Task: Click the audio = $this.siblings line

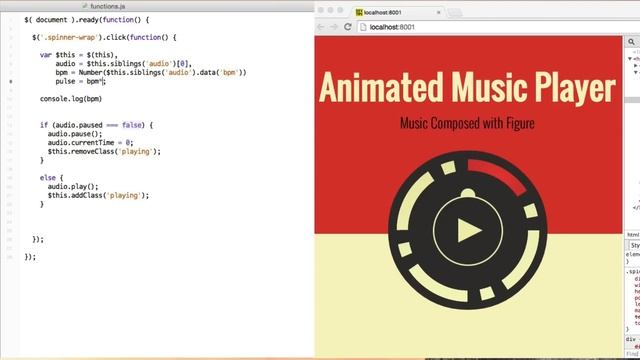Action: pyautogui.click(x=124, y=64)
